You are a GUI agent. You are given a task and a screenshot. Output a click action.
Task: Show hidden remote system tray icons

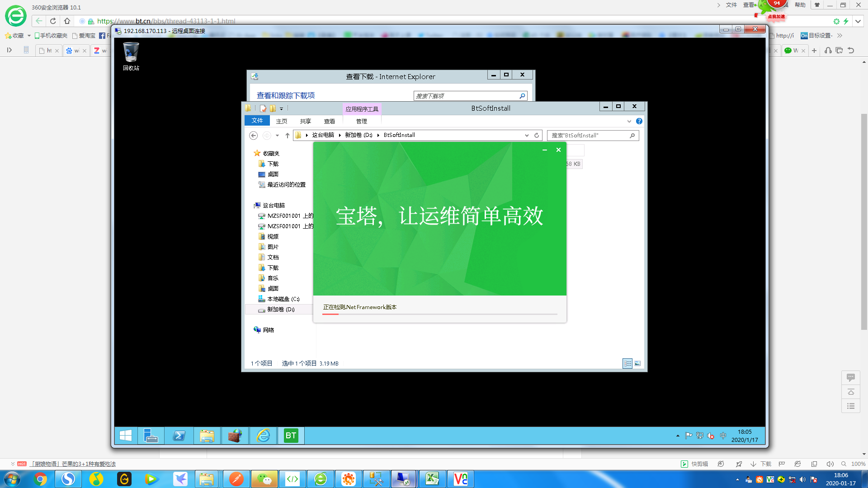[678, 436]
